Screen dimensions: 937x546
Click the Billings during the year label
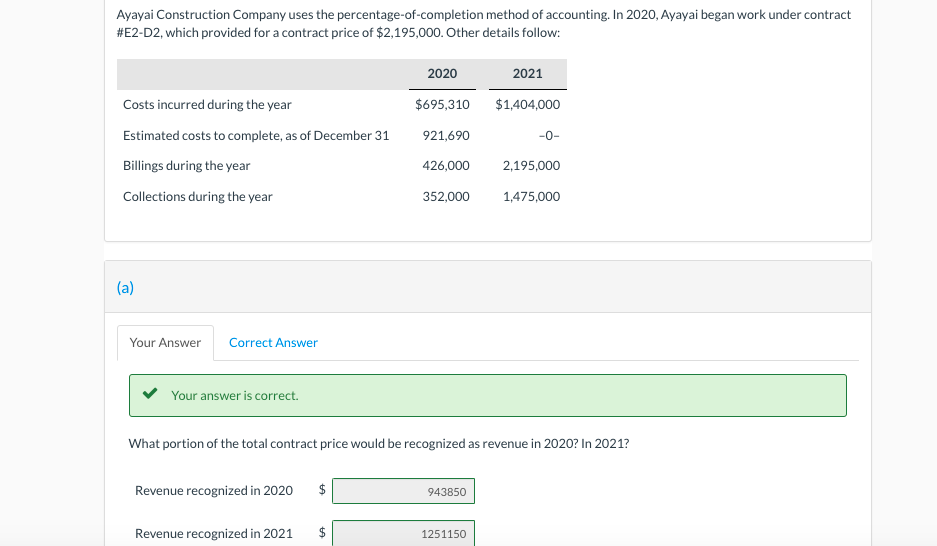point(186,166)
